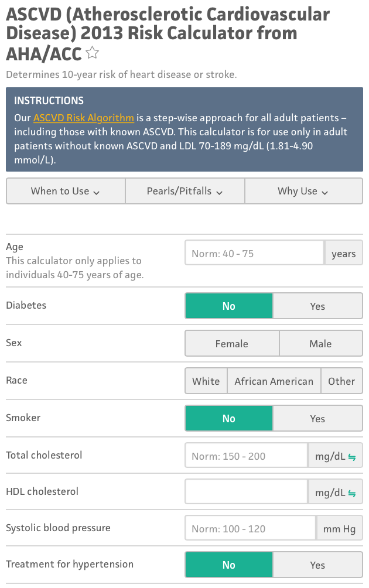Click the Systolic blood pressure field
Screen dimensions: 369x588
[x=250, y=529]
